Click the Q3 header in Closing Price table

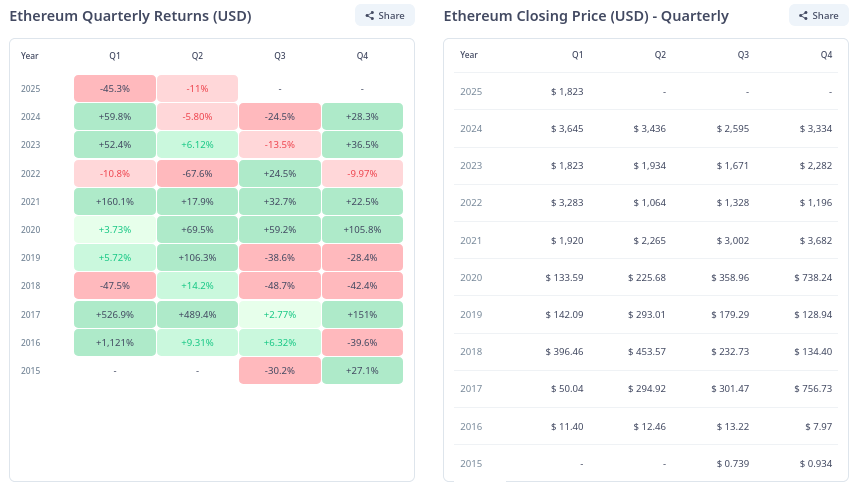743,55
